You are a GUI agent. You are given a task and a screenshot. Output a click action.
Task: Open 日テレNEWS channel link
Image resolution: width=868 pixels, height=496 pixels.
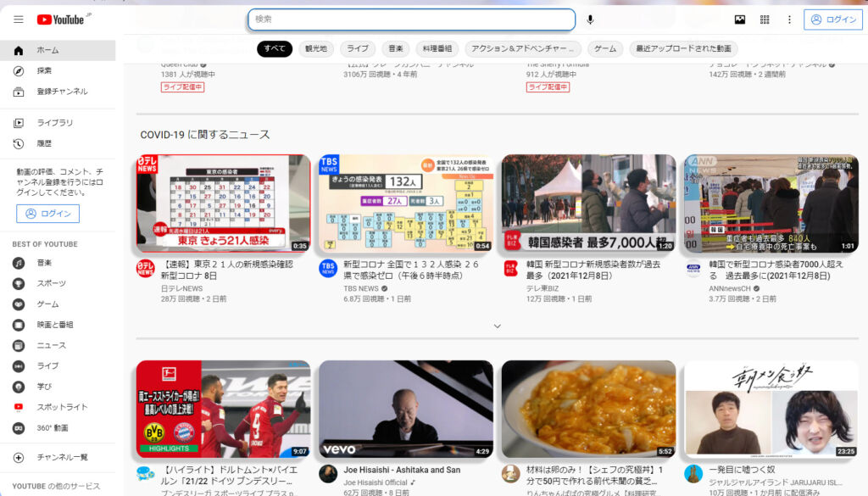[x=181, y=288]
